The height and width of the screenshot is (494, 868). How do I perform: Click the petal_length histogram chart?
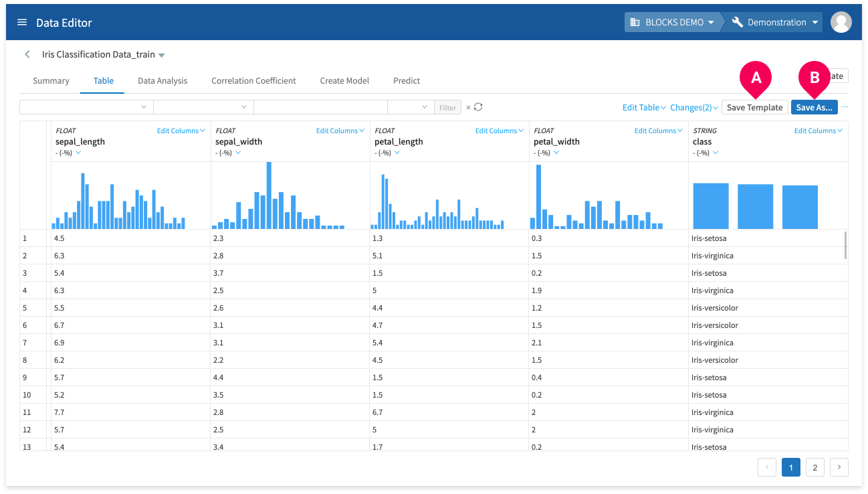tap(437, 201)
